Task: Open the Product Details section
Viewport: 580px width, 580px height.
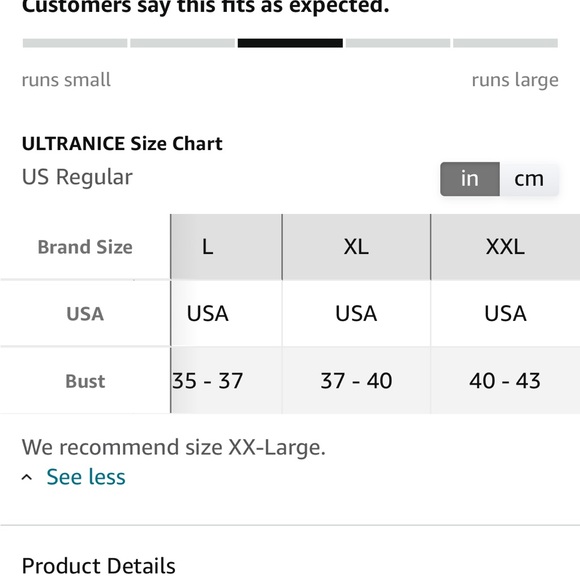Action: coord(98,566)
